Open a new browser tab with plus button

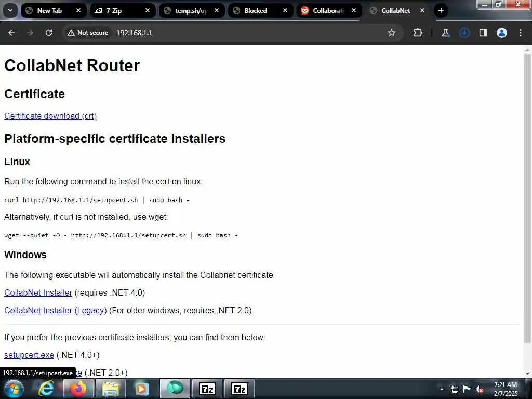click(441, 10)
